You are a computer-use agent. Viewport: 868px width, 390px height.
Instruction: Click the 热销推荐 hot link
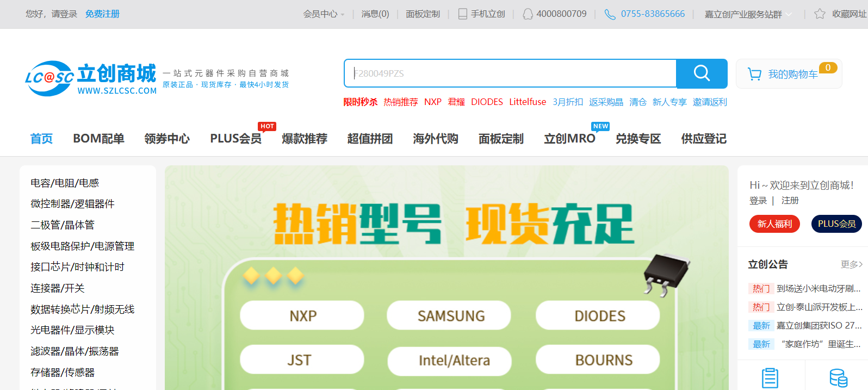point(400,102)
